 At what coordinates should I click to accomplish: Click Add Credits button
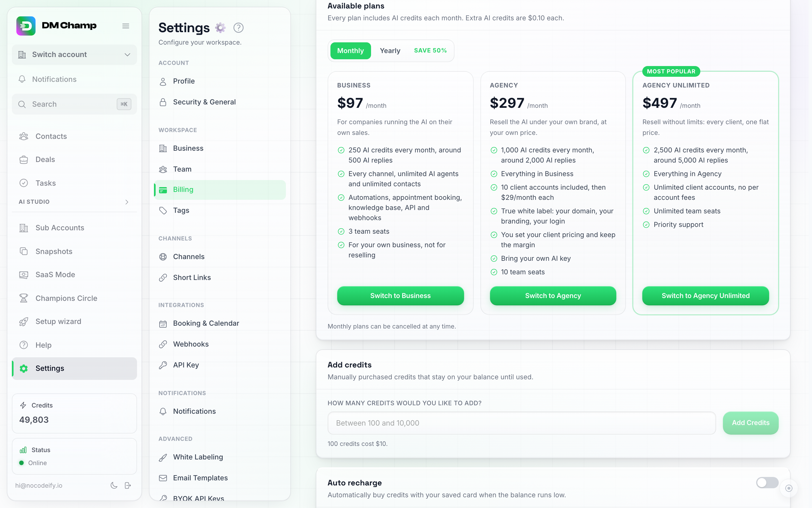[x=751, y=423]
